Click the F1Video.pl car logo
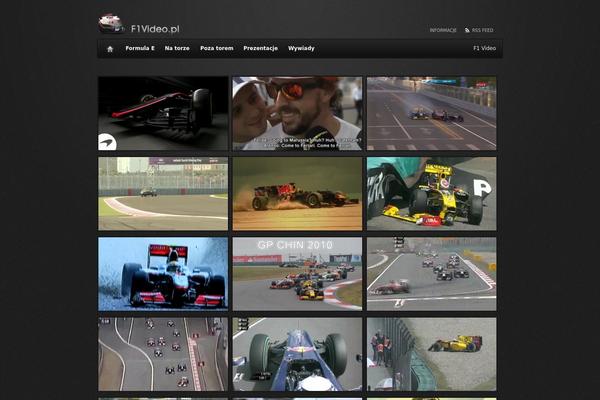 point(111,23)
